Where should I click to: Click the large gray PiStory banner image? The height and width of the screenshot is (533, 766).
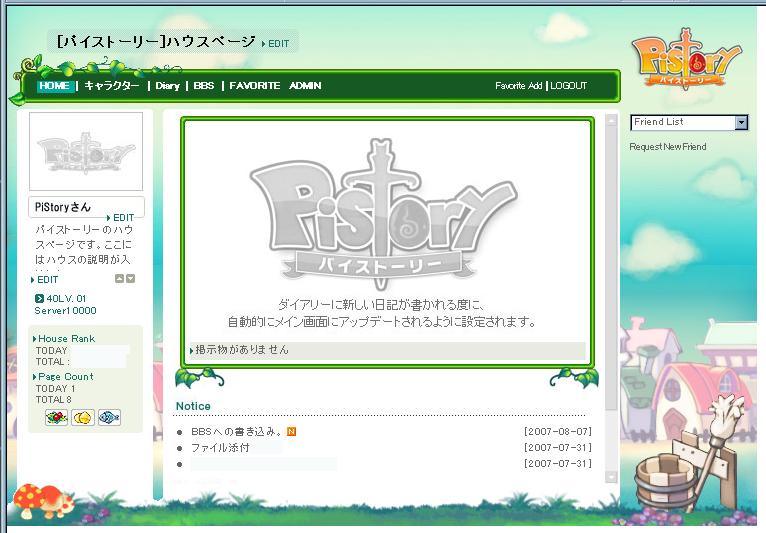[383, 215]
